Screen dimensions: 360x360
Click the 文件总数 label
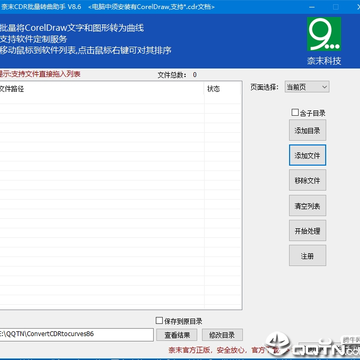[x=172, y=75]
